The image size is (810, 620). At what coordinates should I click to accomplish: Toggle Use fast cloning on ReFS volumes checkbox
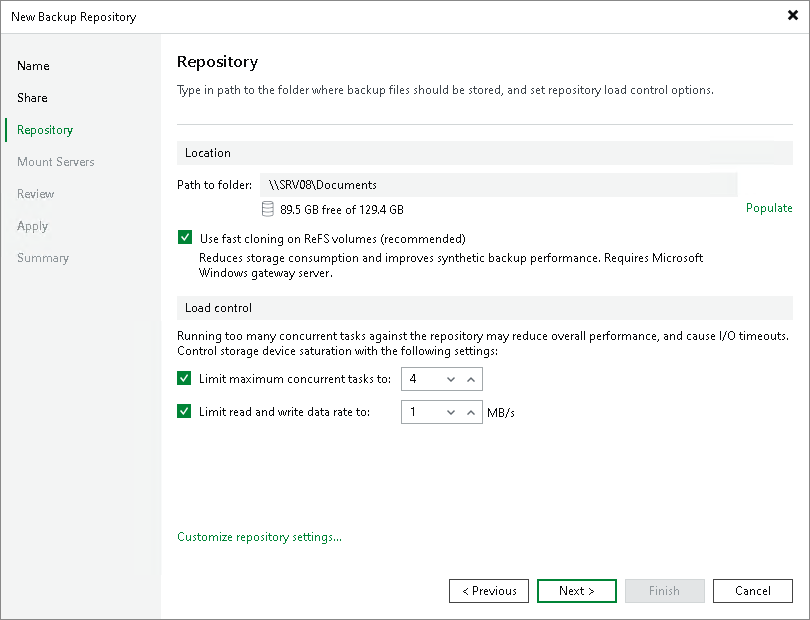point(184,237)
